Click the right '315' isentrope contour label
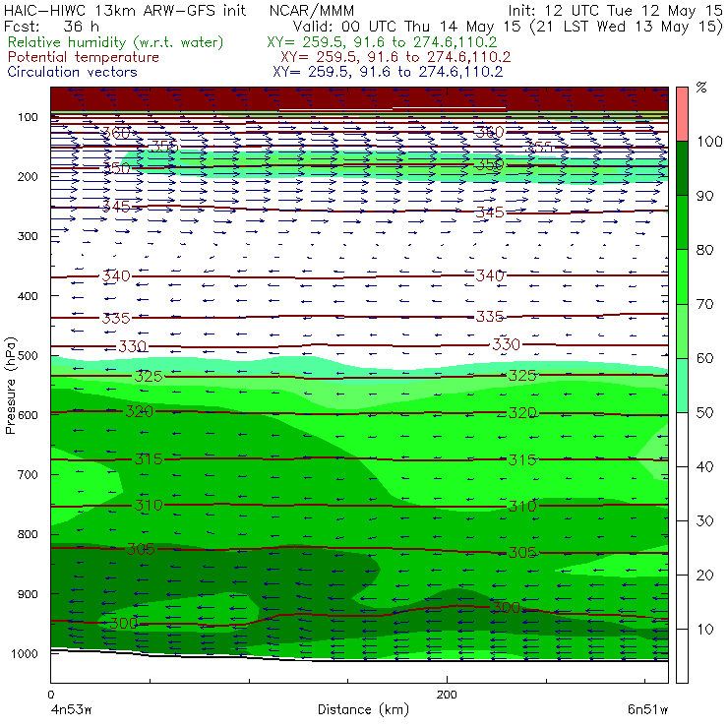This screenshot has height=728, width=728. pos(522,459)
